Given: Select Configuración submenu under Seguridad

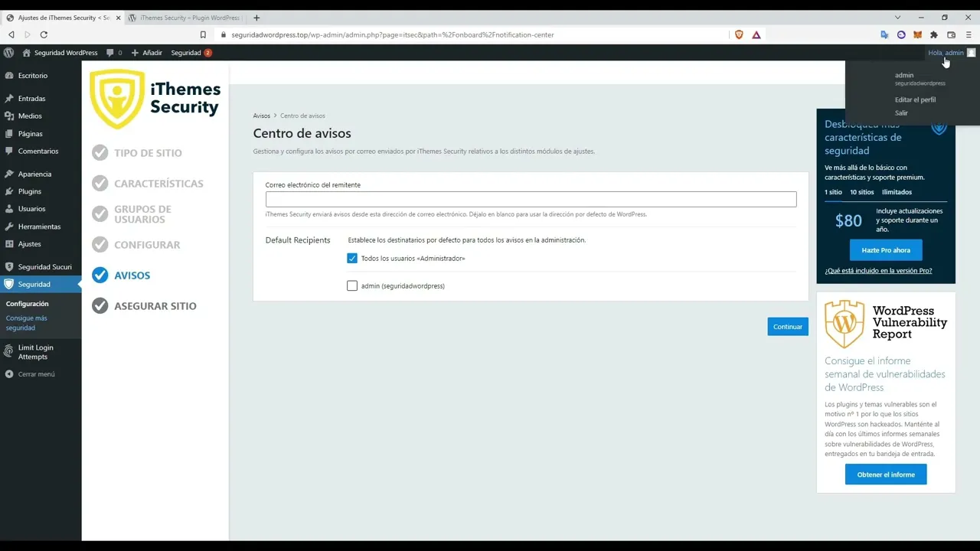Looking at the screenshot, I should (x=28, y=304).
